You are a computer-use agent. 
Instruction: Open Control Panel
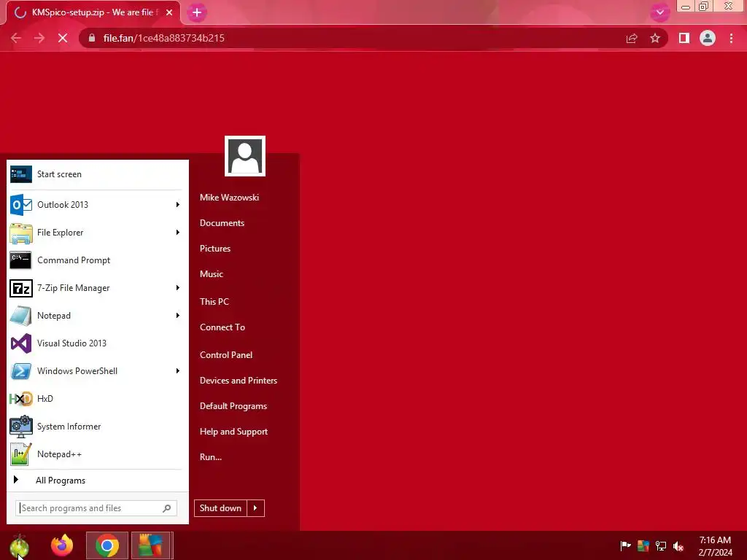(226, 355)
